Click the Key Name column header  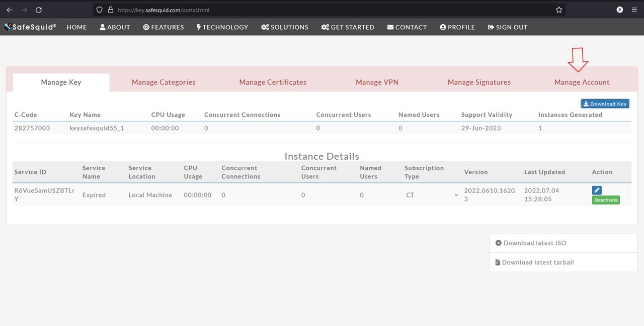pos(85,115)
